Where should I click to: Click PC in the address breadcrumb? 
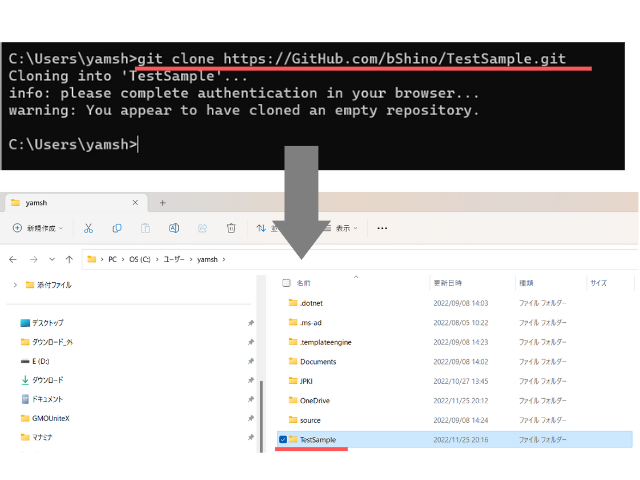pos(112,260)
